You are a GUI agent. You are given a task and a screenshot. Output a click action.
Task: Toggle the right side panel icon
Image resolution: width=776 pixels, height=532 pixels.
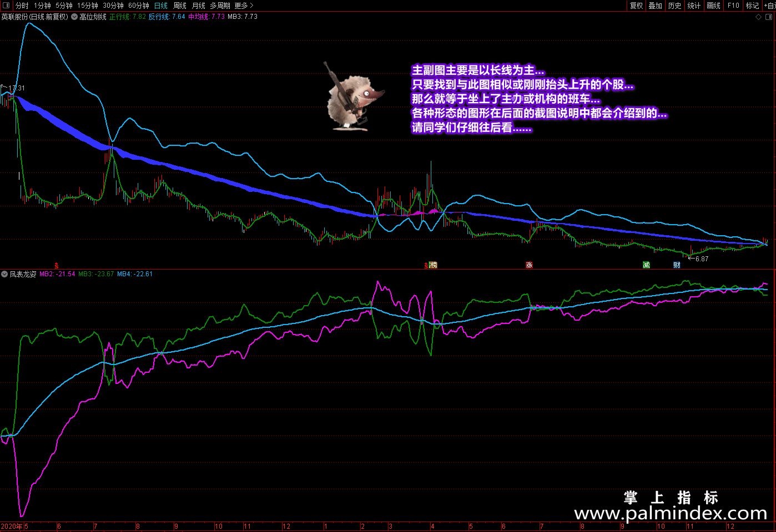(769, 17)
